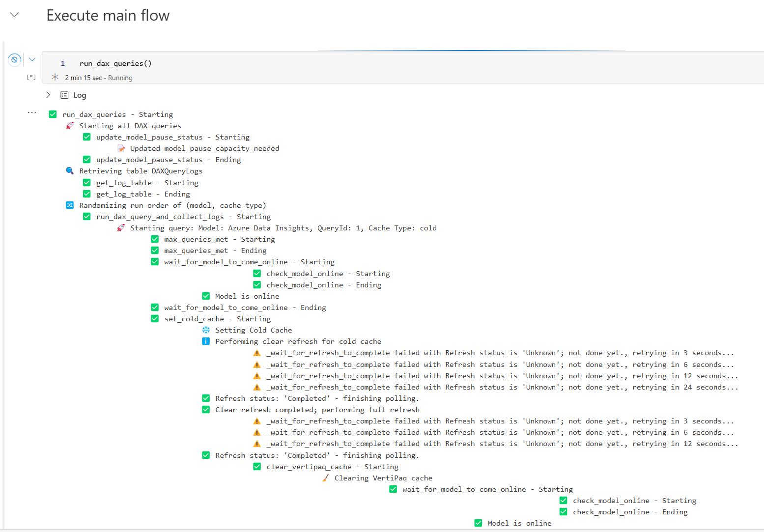Open the run options chevron beside the cell

(x=32, y=59)
